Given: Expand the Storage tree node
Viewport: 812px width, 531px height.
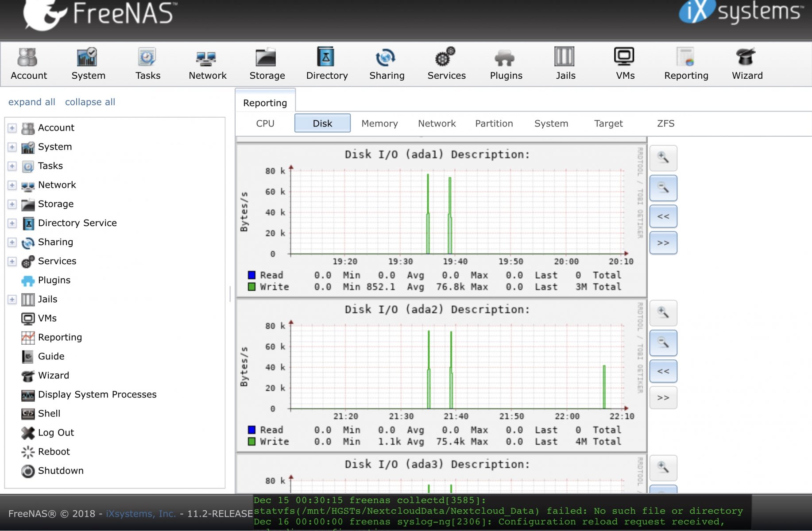Looking at the screenshot, I should pos(12,204).
